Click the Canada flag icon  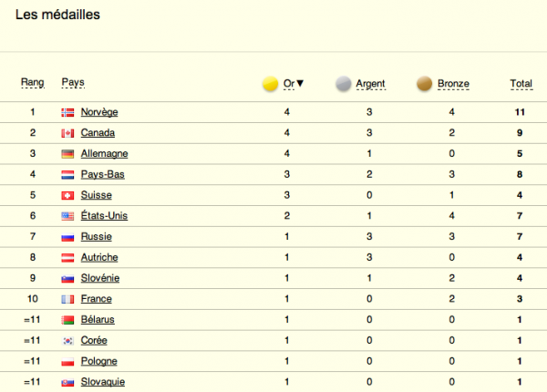[67, 133]
